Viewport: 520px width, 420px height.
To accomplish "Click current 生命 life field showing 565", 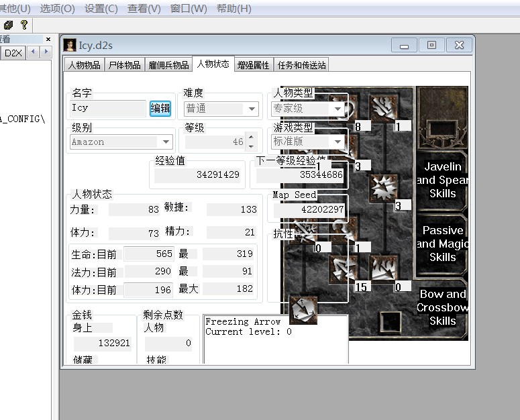I will (148, 254).
